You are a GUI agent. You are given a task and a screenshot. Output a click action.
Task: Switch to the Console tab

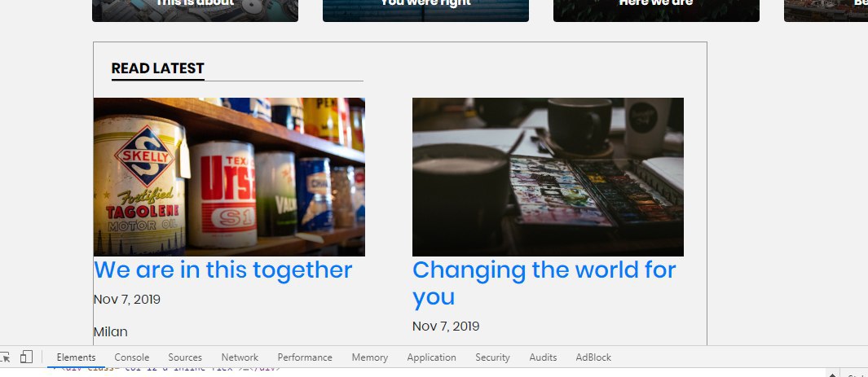tap(132, 357)
